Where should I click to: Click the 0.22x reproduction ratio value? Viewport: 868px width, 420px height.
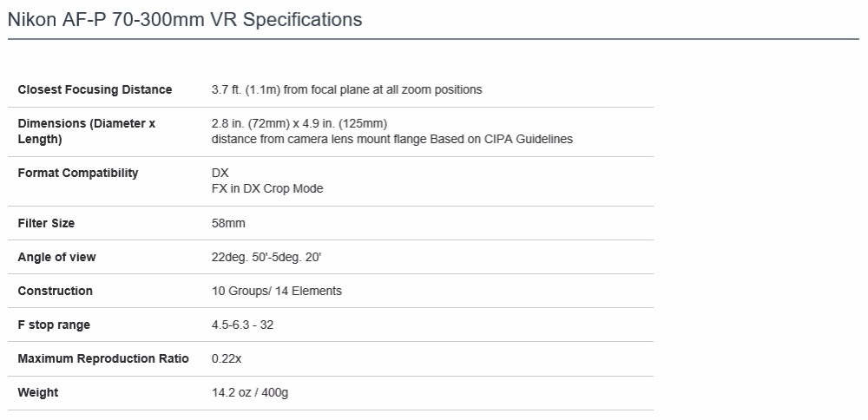(x=227, y=358)
